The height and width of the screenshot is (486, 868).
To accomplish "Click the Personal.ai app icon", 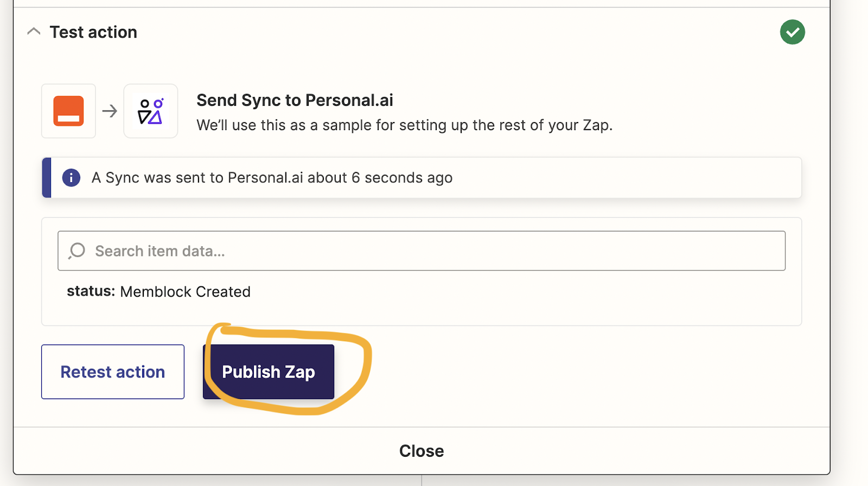I will [150, 111].
